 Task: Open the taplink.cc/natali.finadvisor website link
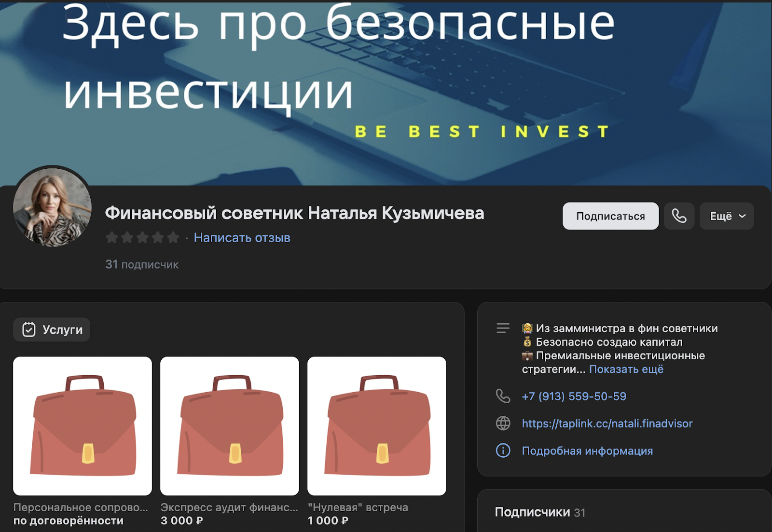click(607, 423)
